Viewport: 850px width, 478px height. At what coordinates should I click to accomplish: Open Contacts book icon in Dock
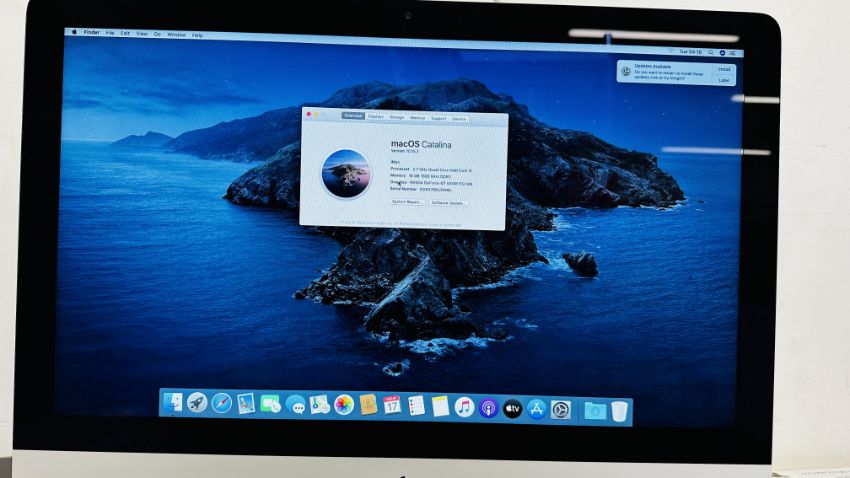(368, 405)
